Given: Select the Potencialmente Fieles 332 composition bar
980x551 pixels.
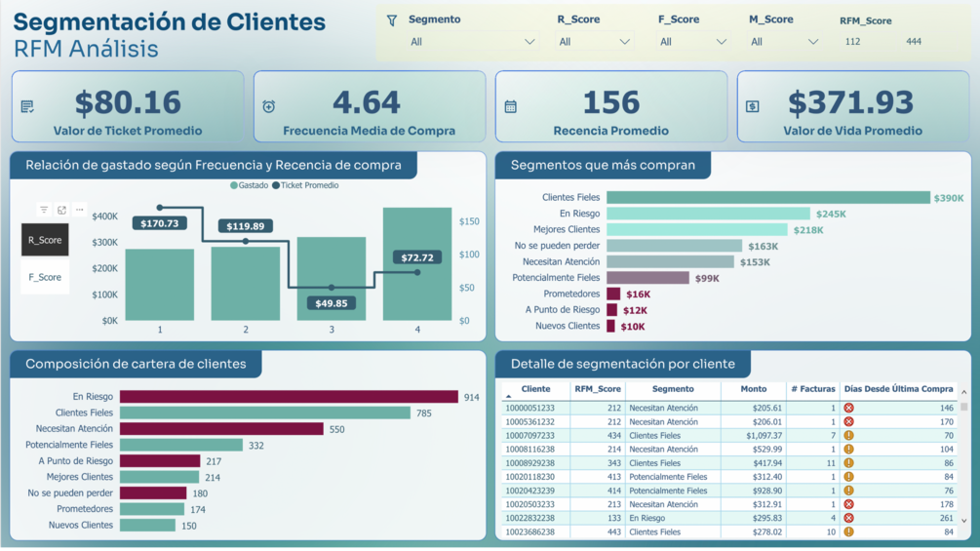Looking at the screenshot, I should (x=181, y=445).
